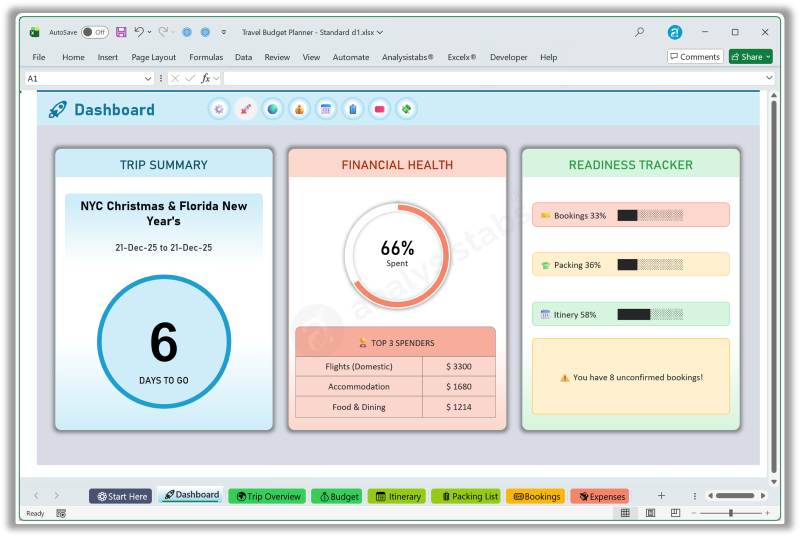Screen dimensions: 800x537
Task: Open the fx function dropdown chevron
Action: point(216,79)
